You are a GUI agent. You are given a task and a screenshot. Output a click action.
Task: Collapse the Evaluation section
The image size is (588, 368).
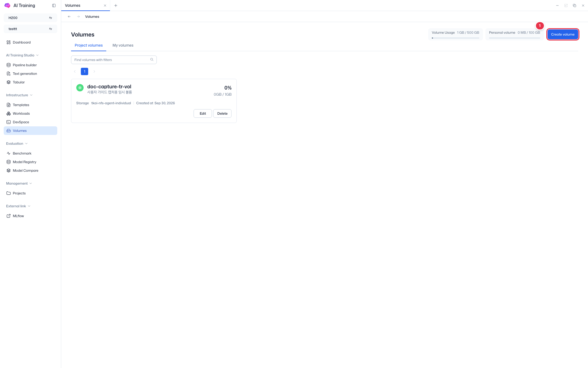tap(17, 144)
